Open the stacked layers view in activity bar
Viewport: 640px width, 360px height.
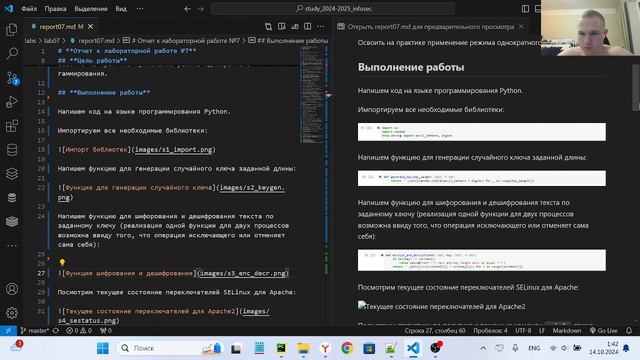(12, 174)
